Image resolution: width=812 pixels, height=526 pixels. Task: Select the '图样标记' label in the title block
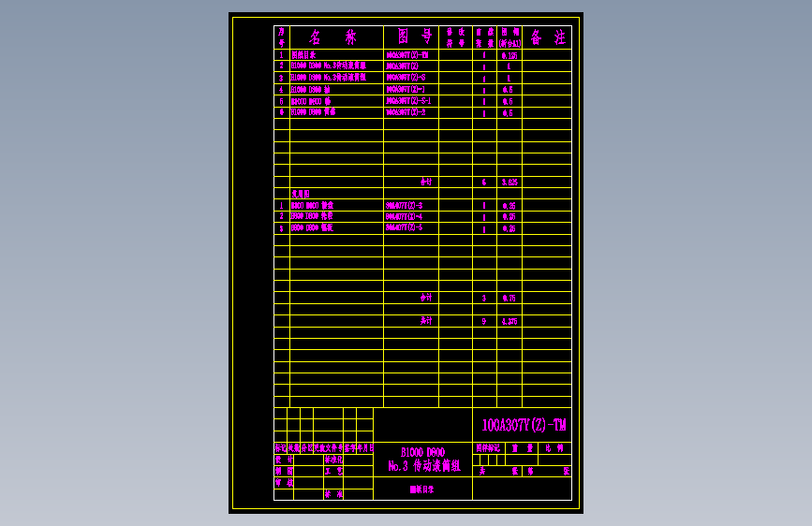488,447
